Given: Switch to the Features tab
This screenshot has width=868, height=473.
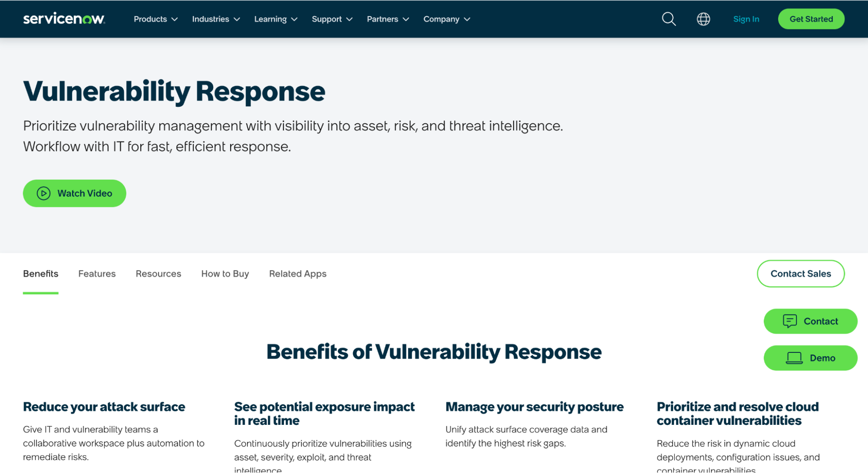Looking at the screenshot, I should pos(97,273).
